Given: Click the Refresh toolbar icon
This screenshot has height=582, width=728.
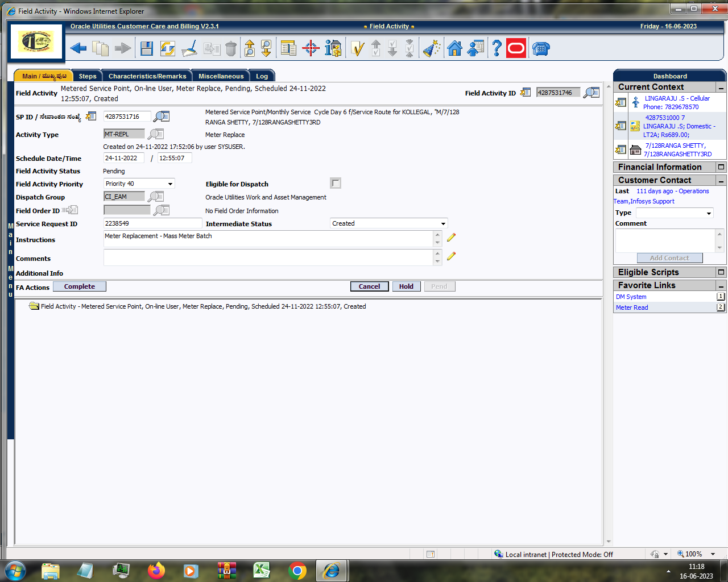Looking at the screenshot, I should click(x=168, y=49).
